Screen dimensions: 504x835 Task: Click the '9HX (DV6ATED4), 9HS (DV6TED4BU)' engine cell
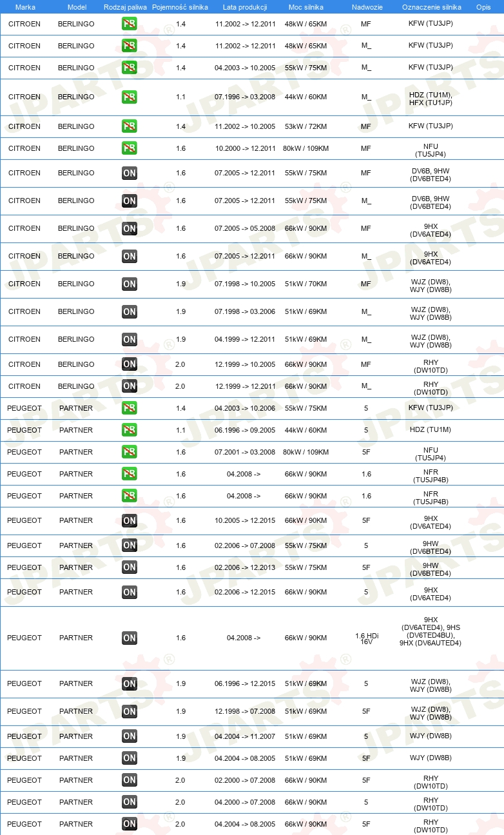coord(431,631)
